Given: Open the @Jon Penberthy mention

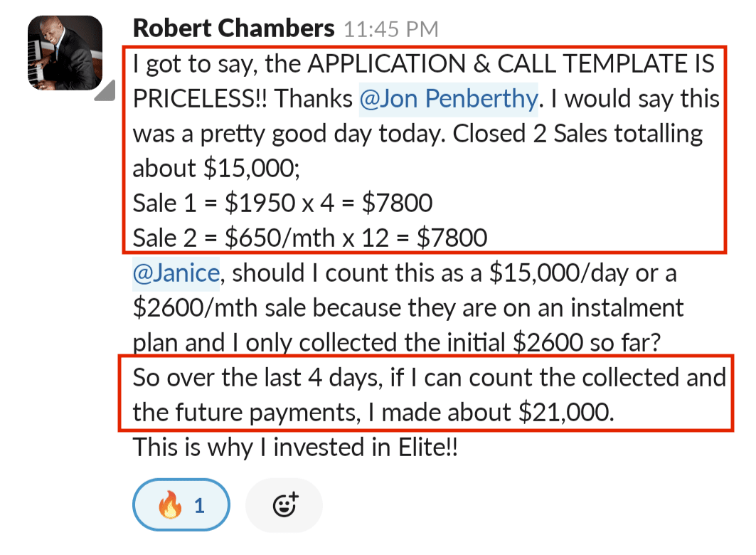Looking at the screenshot, I should pos(448,99).
